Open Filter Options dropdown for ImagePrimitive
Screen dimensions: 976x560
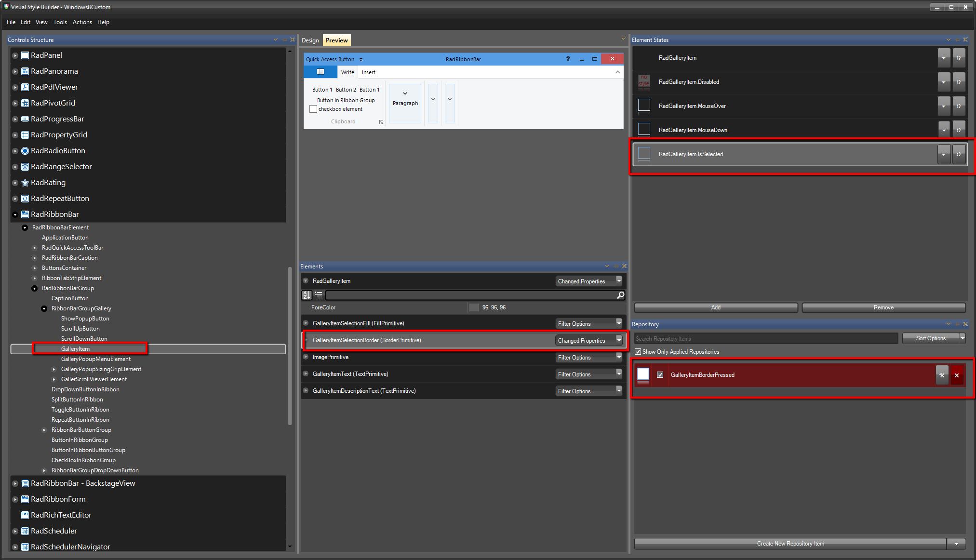619,357
